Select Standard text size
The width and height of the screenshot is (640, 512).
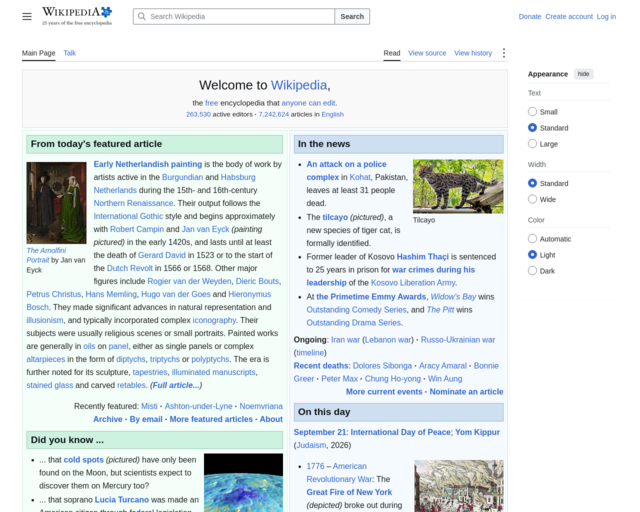tap(532, 128)
